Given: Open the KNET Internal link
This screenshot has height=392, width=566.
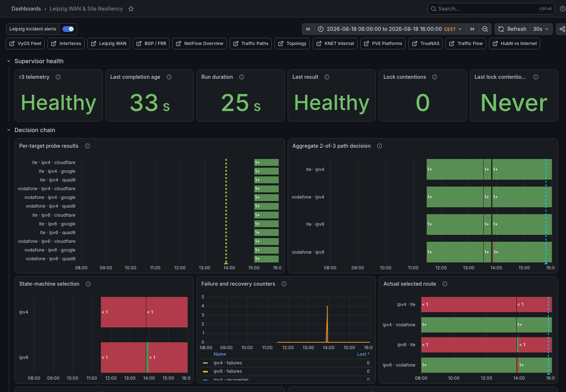Looking at the screenshot, I should [x=335, y=44].
